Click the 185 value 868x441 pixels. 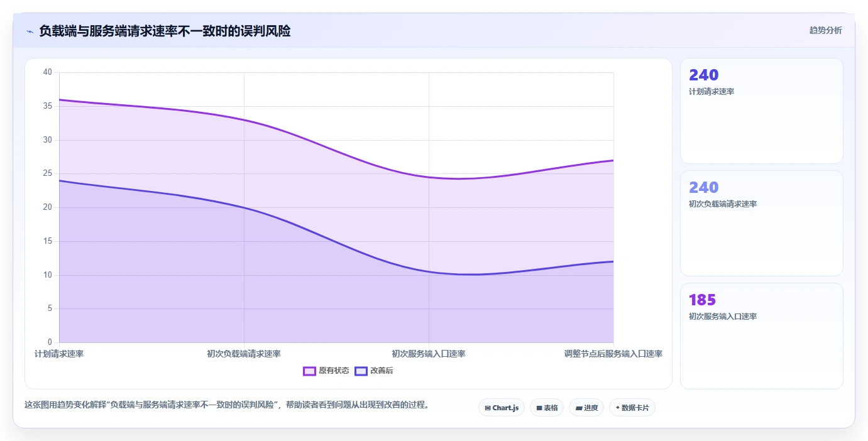click(703, 300)
